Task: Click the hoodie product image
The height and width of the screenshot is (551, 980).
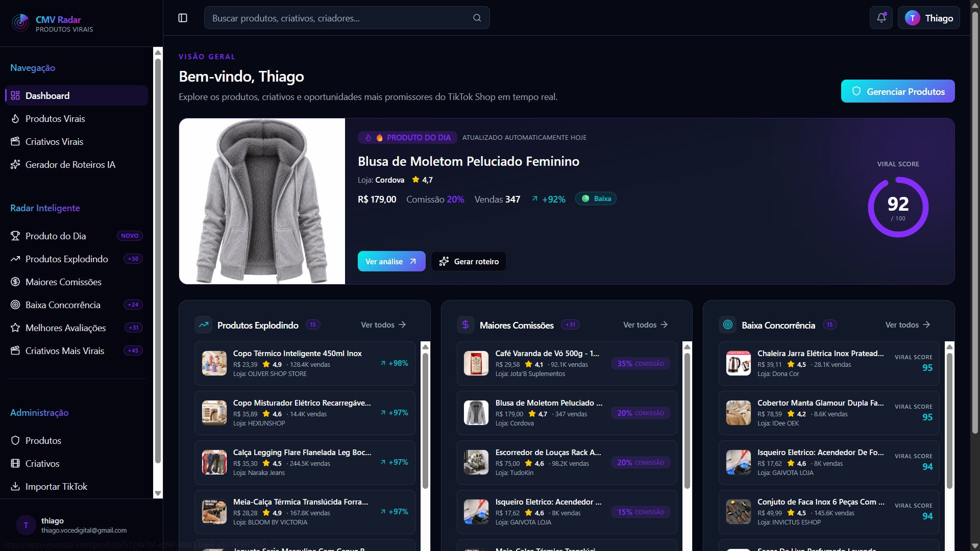Action: (x=262, y=201)
